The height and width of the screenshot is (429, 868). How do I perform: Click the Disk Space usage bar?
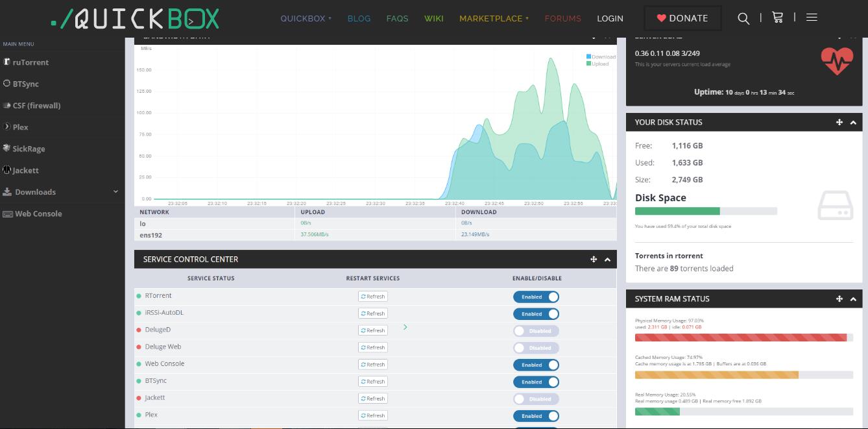coord(706,211)
